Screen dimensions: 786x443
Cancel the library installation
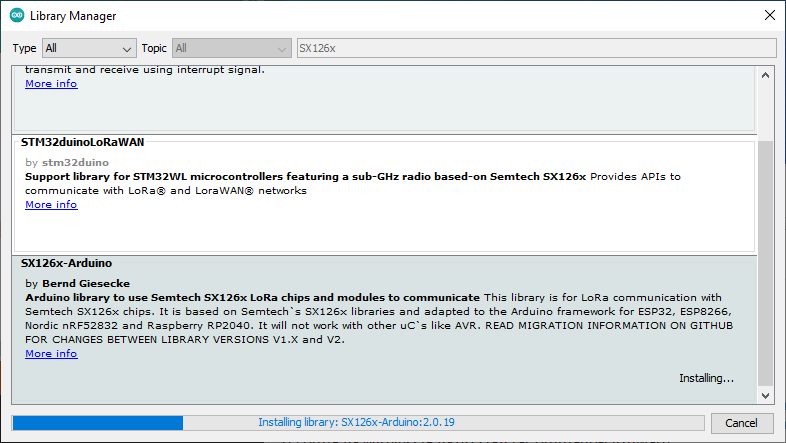742,423
